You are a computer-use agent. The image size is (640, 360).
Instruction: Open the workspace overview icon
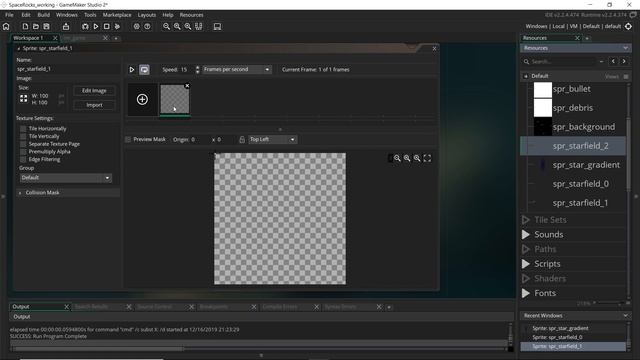(x=198, y=27)
